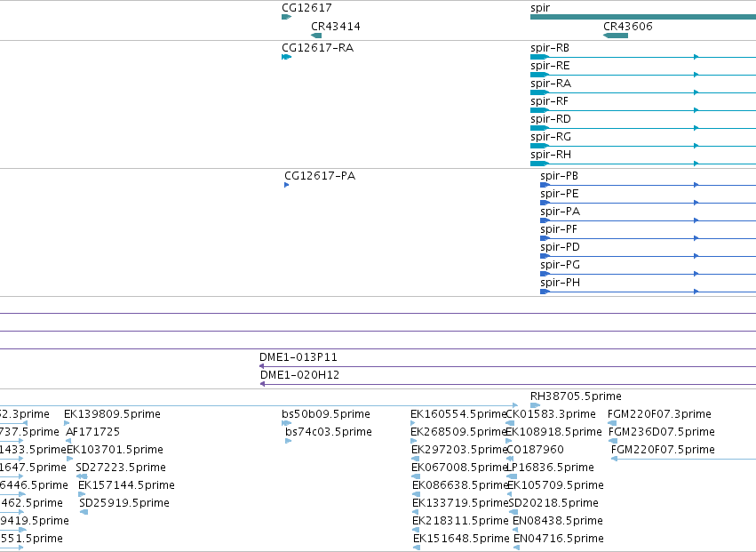756x552 pixels.
Task: Select the FGM236D07.5prime EST
Action: pyautogui.click(x=613, y=441)
